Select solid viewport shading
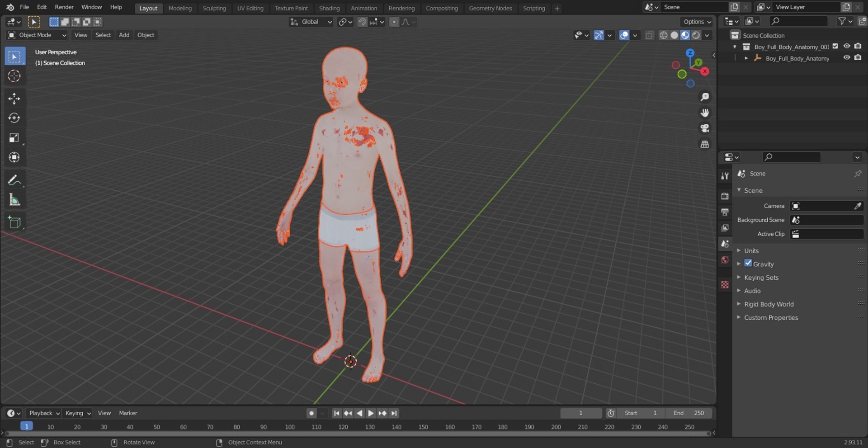 pos(674,35)
